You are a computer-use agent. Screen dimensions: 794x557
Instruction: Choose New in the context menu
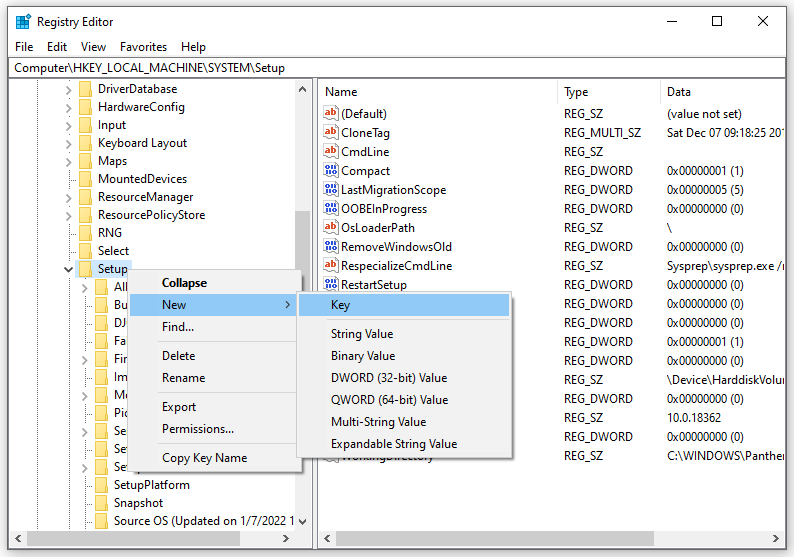(x=213, y=305)
